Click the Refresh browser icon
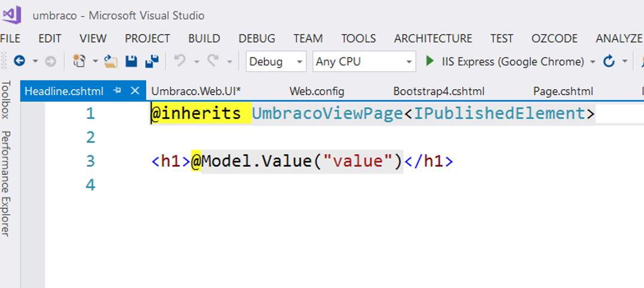 [x=608, y=62]
